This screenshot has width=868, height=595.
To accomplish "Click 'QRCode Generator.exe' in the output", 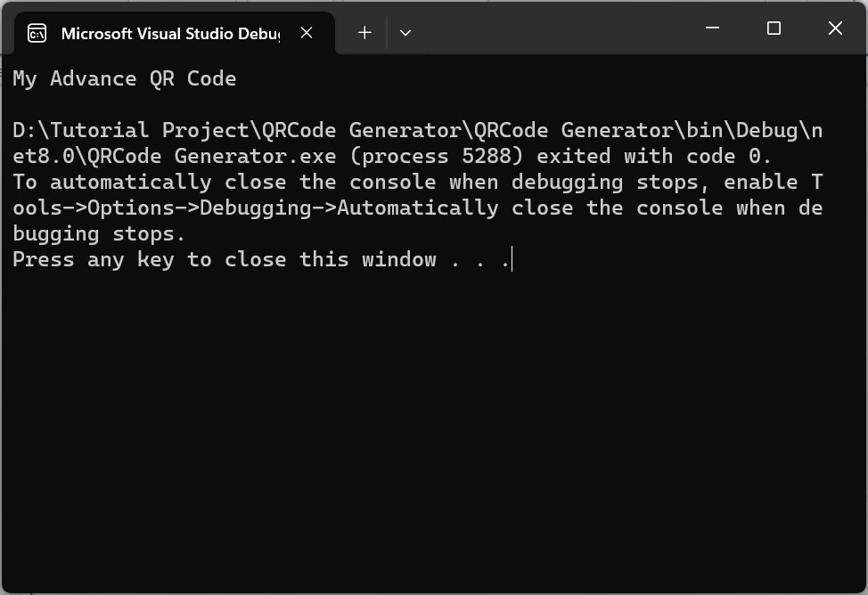I will point(211,156).
